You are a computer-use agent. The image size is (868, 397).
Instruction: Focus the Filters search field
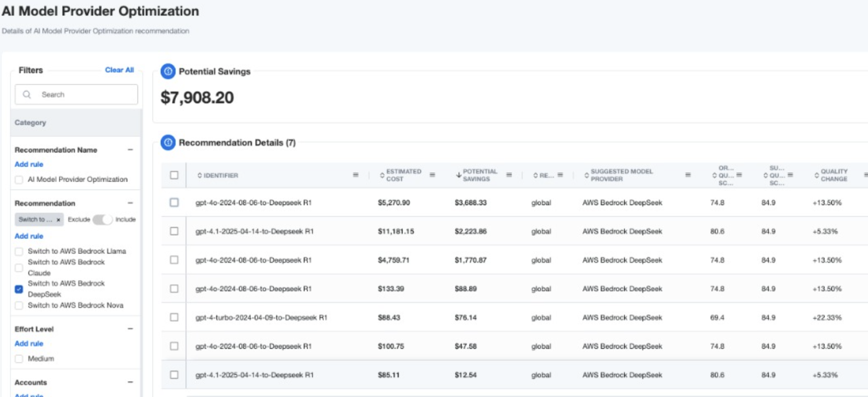click(x=76, y=94)
